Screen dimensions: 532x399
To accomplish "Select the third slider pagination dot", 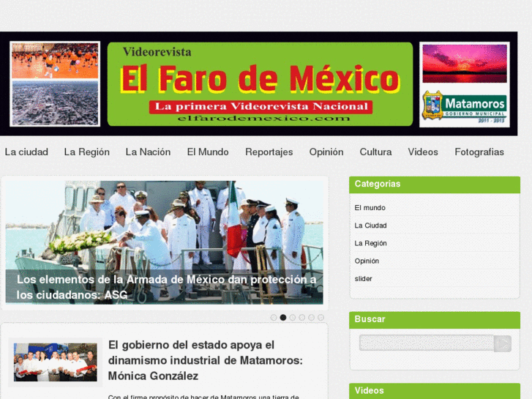I will click(293, 318).
